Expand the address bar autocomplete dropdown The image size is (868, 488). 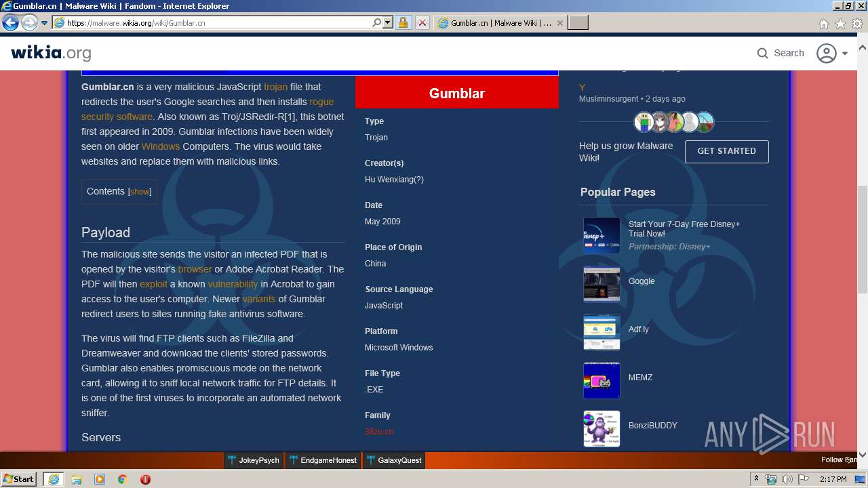(x=388, y=23)
